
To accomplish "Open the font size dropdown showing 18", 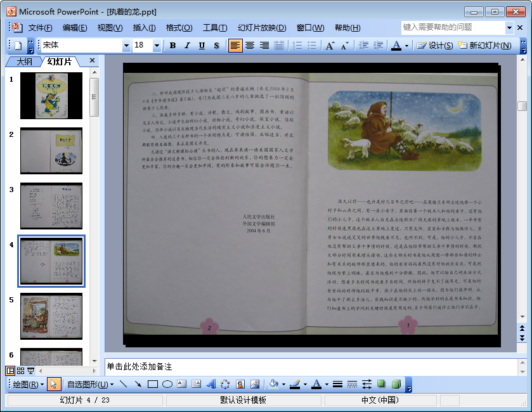I will [157, 46].
